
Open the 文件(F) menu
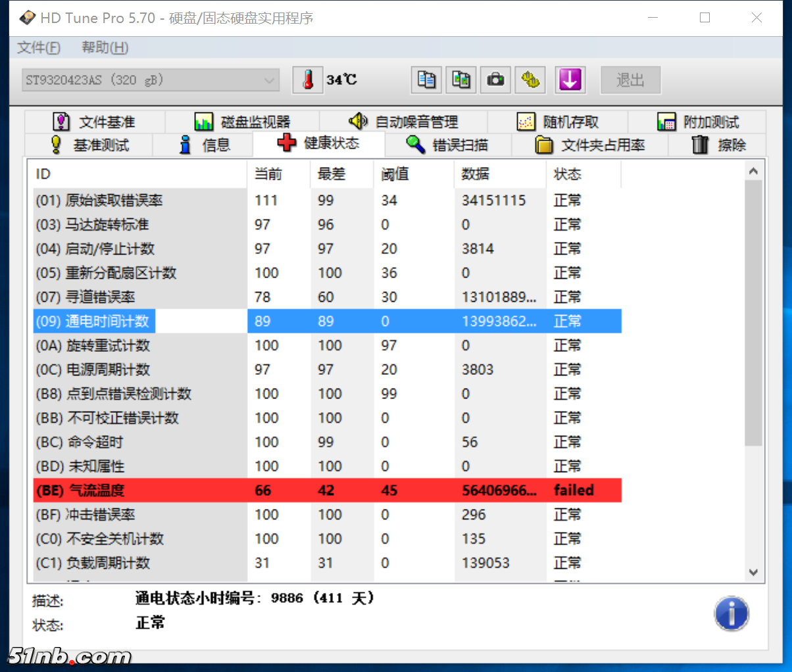[38, 47]
